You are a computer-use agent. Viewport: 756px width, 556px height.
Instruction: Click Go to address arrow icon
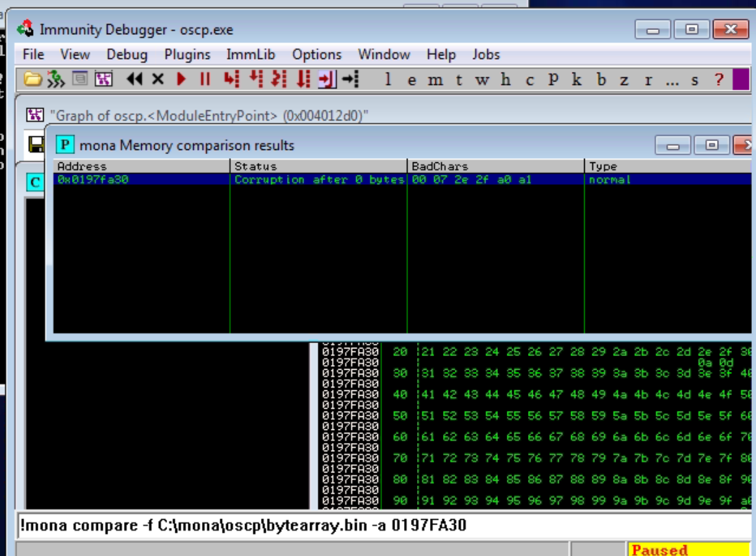351,79
